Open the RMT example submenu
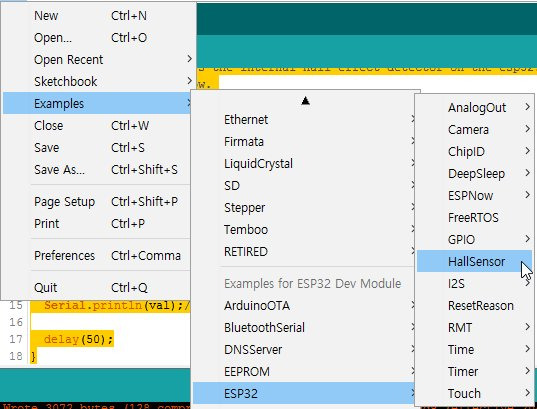The width and height of the screenshot is (537, 409). click(474, 327)
